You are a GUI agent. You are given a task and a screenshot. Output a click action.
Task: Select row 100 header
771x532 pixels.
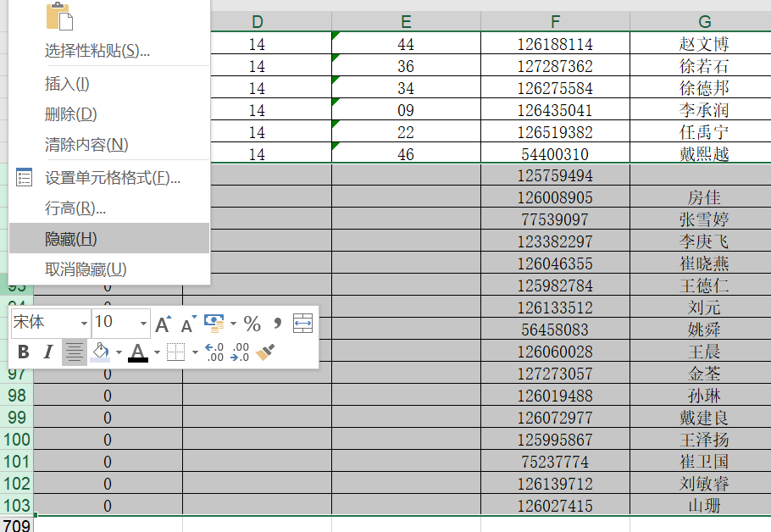17,440
